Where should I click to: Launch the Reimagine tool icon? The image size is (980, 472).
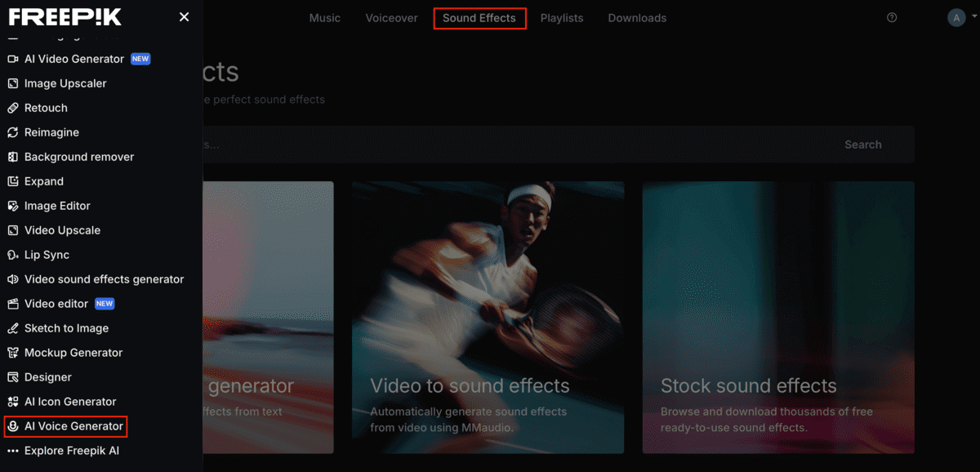tap(12, 132)
